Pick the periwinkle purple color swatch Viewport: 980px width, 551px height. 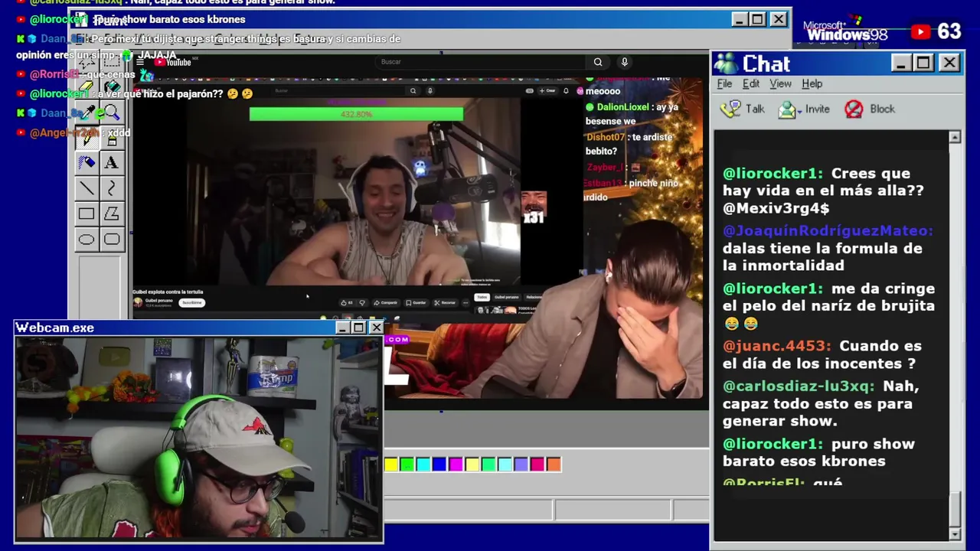(521, 464)
